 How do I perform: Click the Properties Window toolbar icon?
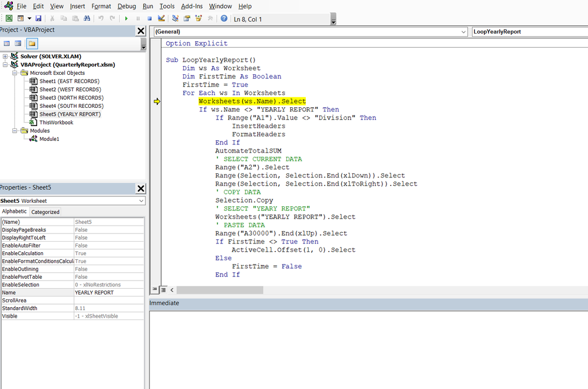(187, 19)
